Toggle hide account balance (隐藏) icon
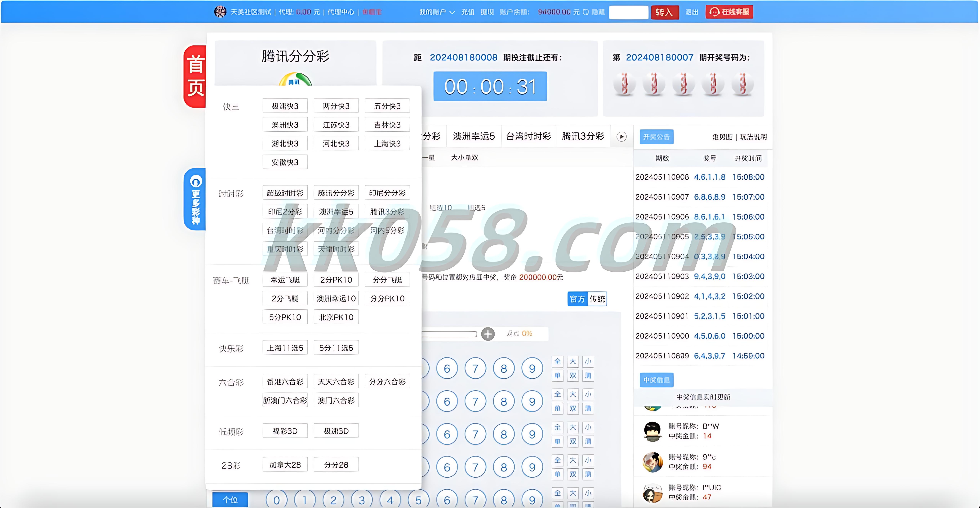The height and width of the screenshot is (508, 980). tap(586, 12)
